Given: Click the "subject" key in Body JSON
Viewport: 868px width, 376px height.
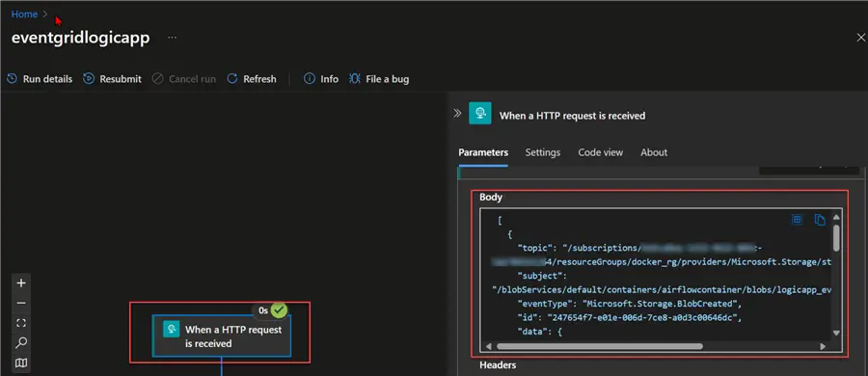Looking at the screenshot, I should [x=541, y=275].
